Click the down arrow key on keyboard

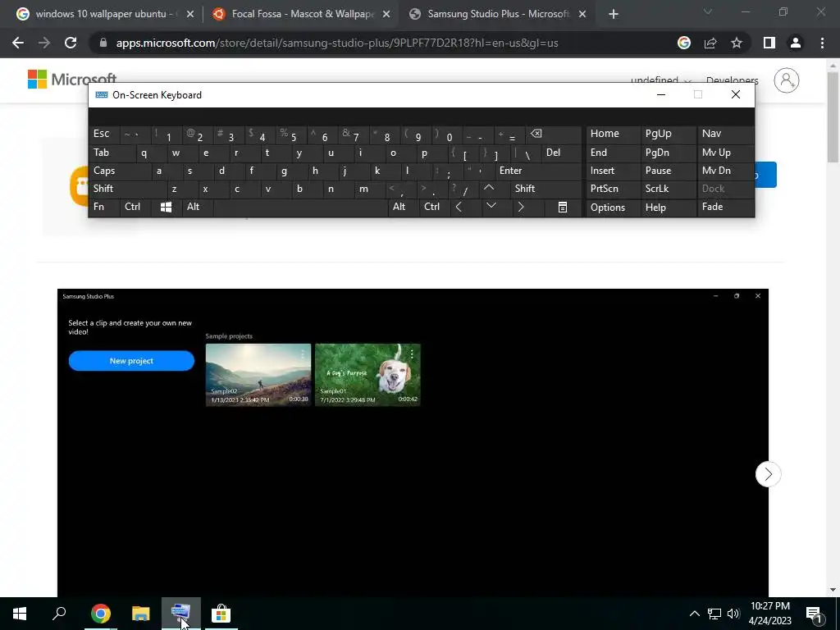491,206
